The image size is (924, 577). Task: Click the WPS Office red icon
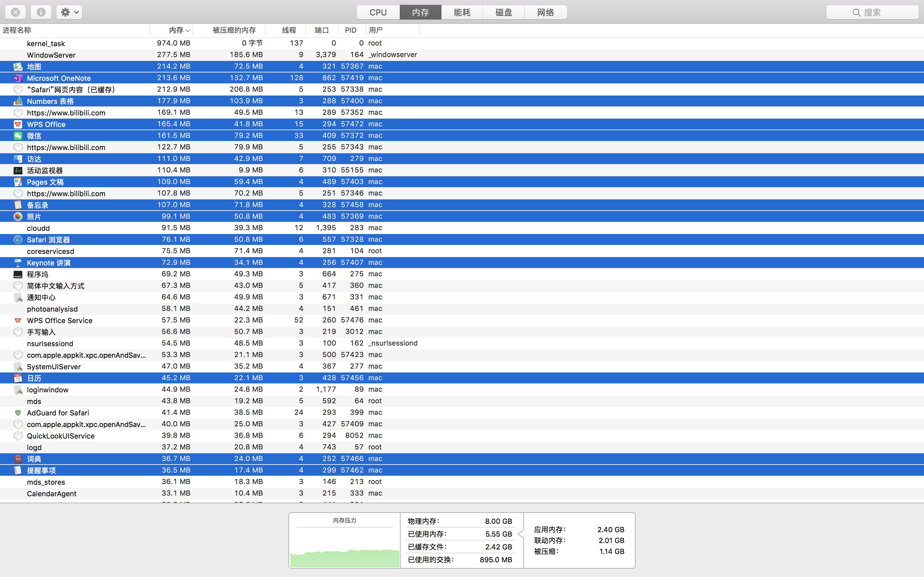tap(18, 124)
